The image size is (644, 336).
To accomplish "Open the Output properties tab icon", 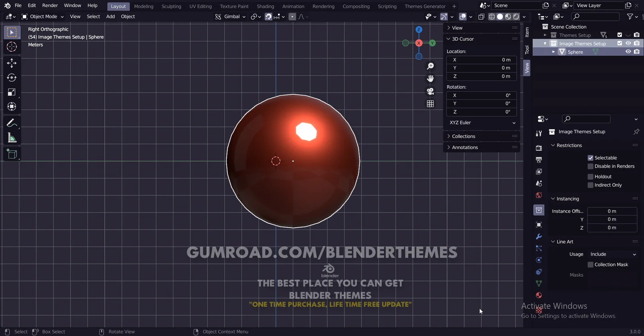I will point(539,160).
